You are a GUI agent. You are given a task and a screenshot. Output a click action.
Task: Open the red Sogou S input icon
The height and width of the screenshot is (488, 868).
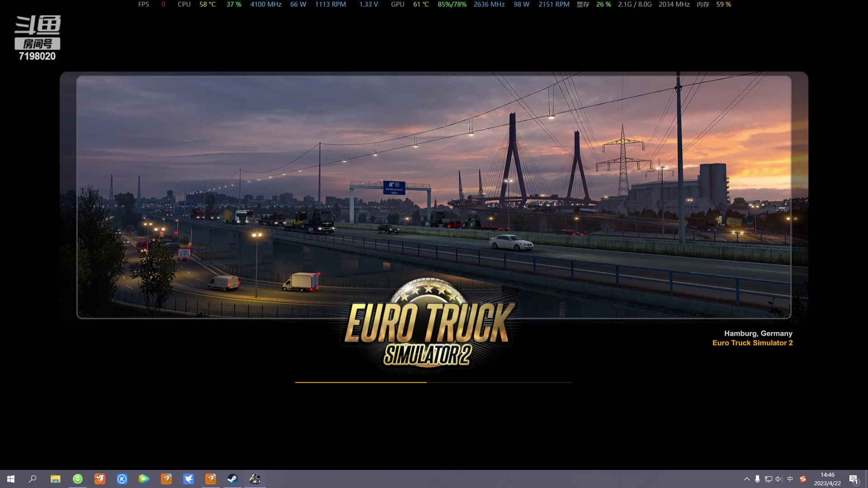[803, 479]
